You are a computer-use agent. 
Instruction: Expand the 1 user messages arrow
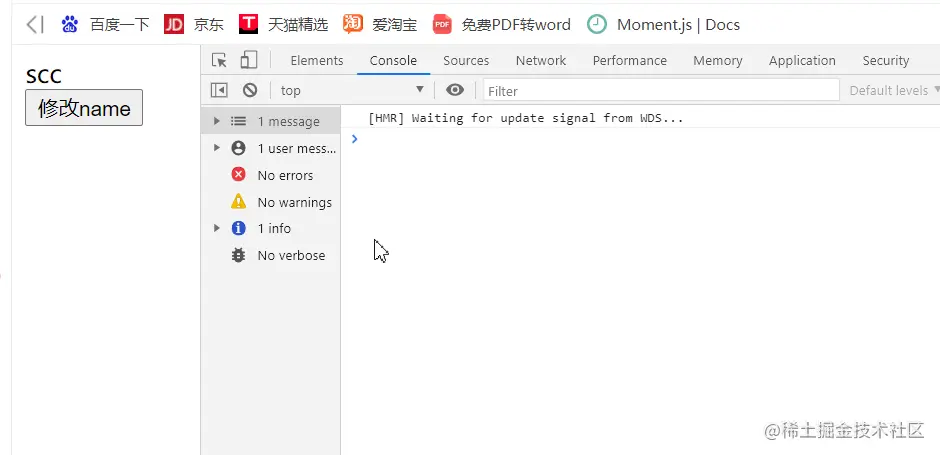tap(217, 148)
